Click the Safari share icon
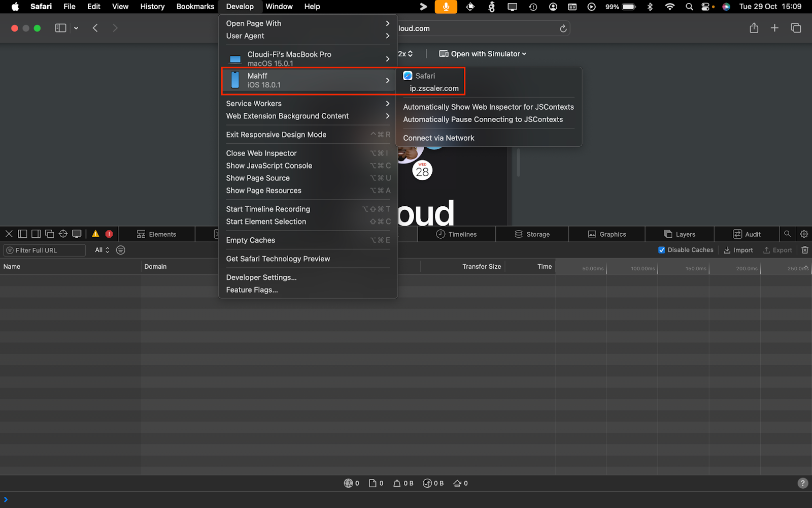 coord(754,28)
